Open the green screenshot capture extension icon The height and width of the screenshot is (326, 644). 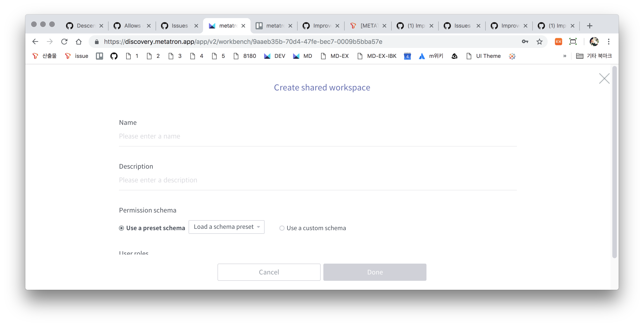click(x=573, y=42)
